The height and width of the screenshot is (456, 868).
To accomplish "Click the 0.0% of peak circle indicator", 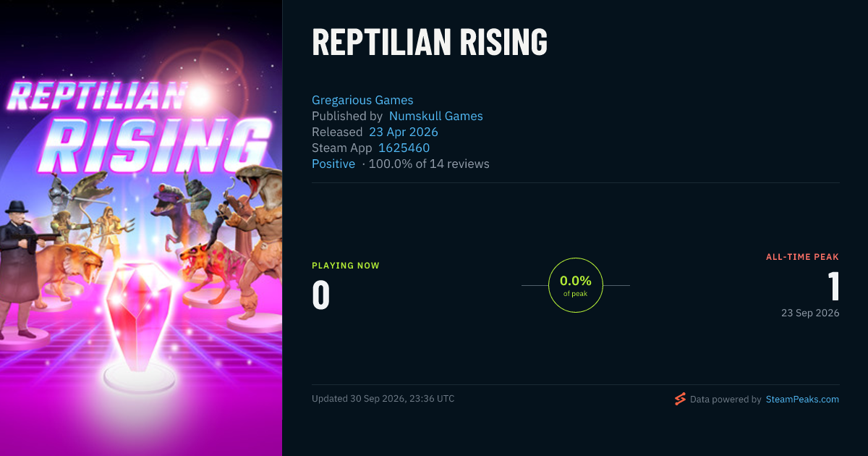I will coord(576,285).
